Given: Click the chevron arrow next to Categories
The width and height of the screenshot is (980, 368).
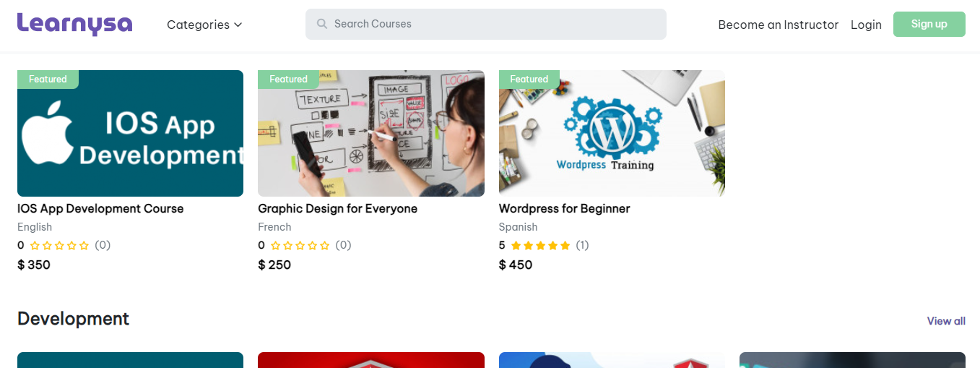Looking at the screenshot, I should point(238,25).
